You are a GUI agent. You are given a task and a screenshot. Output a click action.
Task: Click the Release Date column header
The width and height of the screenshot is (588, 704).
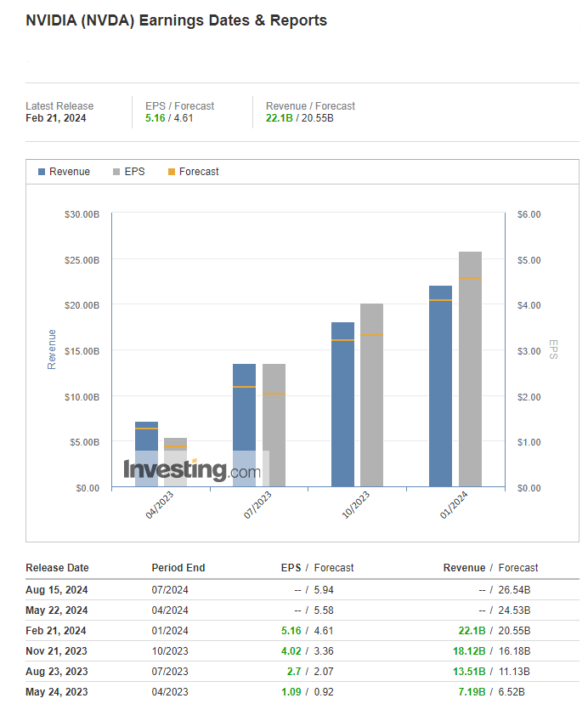[x=57, y=568]
